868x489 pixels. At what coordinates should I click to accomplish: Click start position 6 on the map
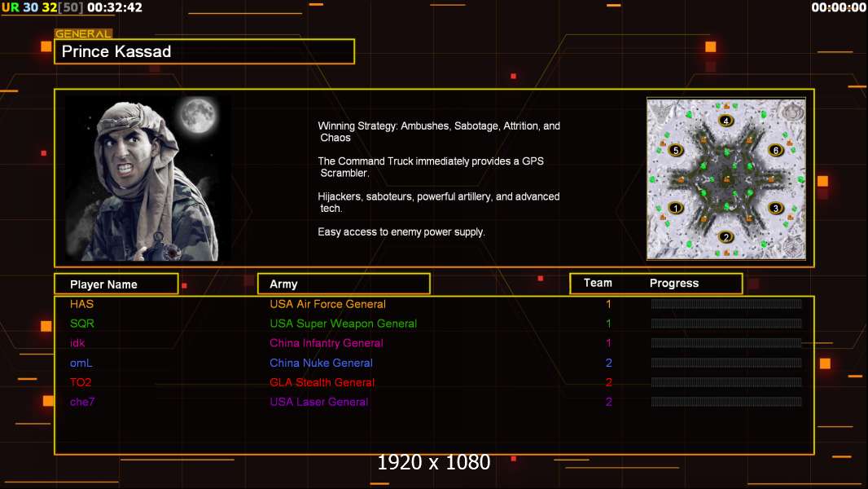pyautogui.click(x=775, y=150)
